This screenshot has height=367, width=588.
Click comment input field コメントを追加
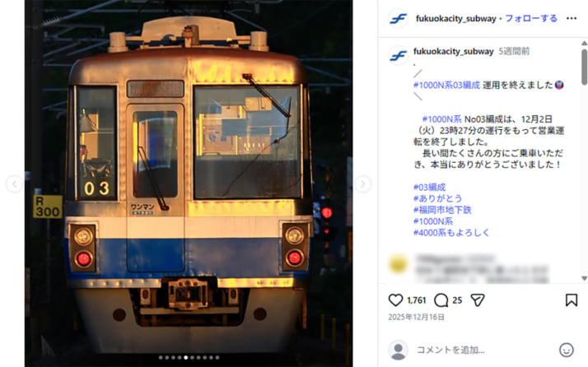click(x=483, y=350)
